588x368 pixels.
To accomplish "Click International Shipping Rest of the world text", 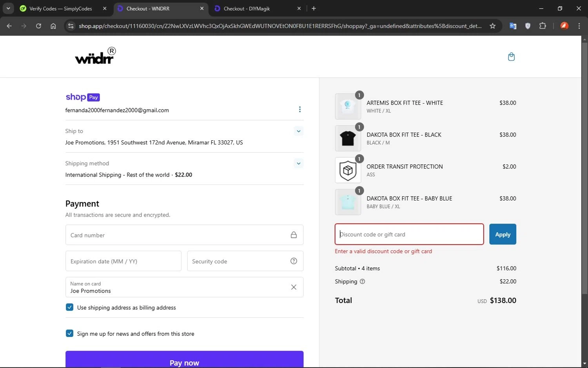I will 117,175.
